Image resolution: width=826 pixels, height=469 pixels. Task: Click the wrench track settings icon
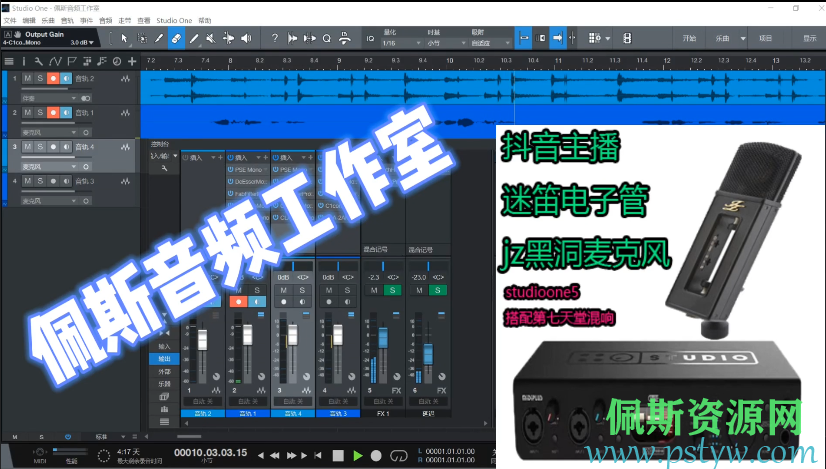[x=38, y=62]
